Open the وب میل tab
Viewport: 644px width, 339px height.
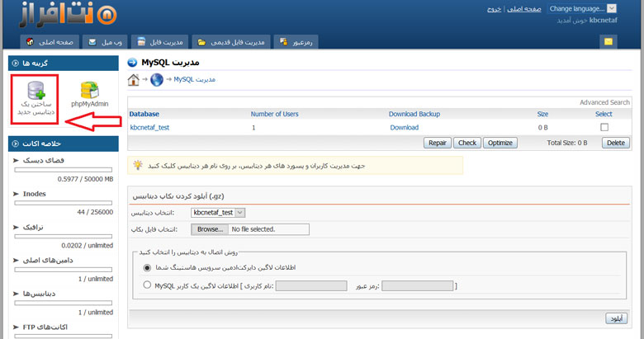pyautogui.click(x=105, y=42)
